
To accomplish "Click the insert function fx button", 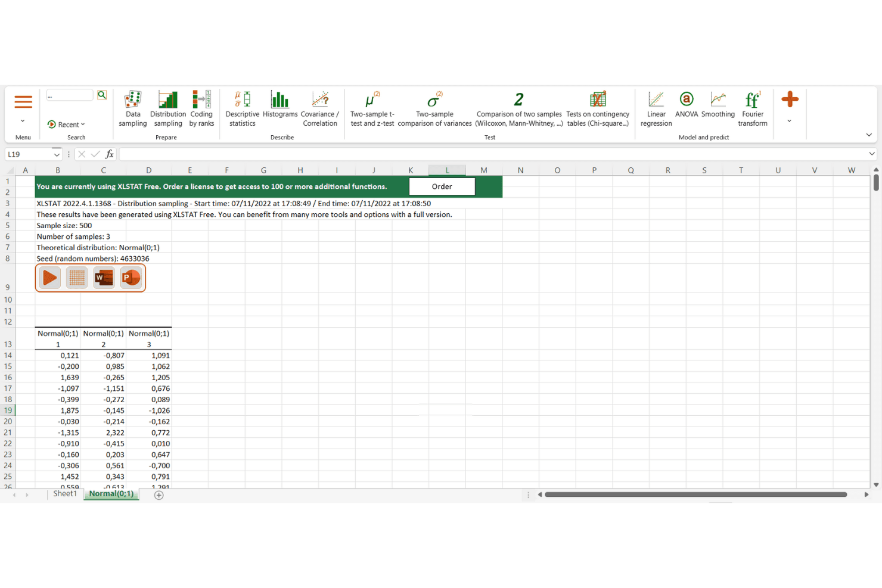I will [x=110, y=154].
